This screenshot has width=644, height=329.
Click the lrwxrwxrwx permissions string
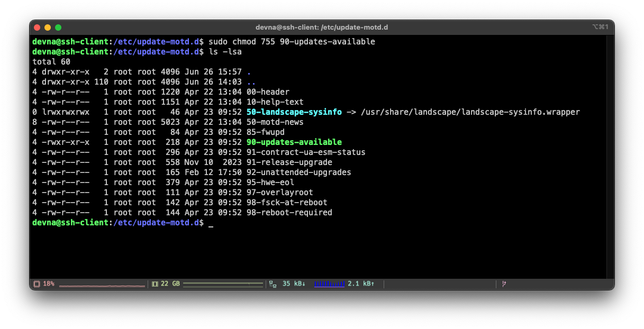pos(66,112)
